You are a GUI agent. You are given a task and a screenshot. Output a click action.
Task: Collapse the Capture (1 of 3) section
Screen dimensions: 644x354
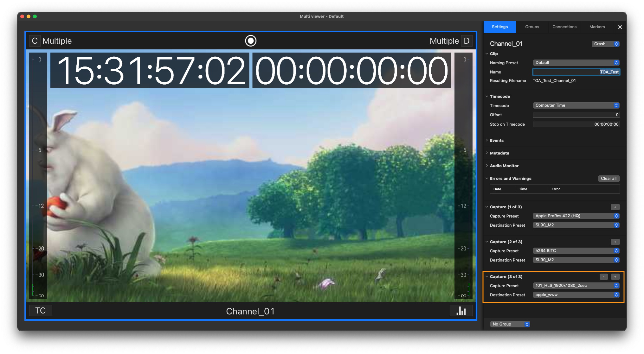click(487, 207)
